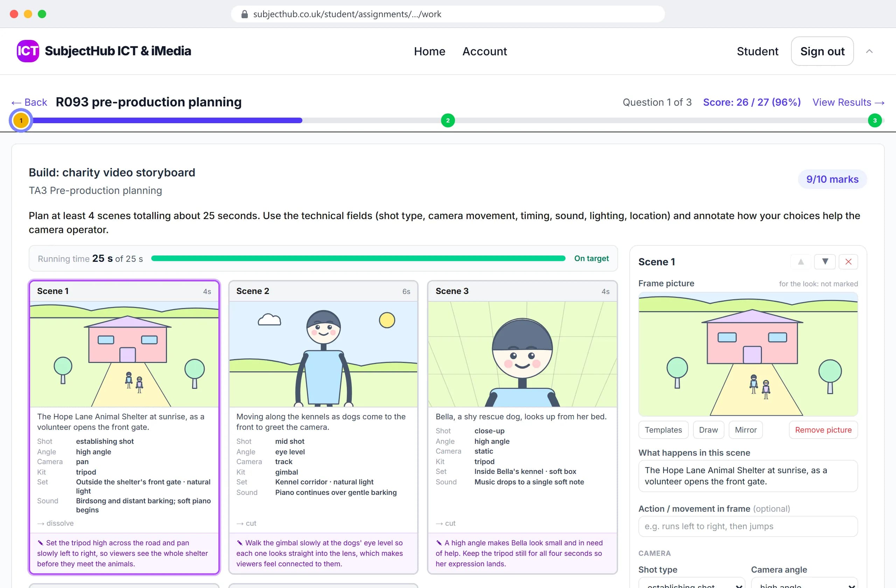Click the Sign out button
Image resolution: width=896 pixels, height=588 pixels.
tap(822, 51)
